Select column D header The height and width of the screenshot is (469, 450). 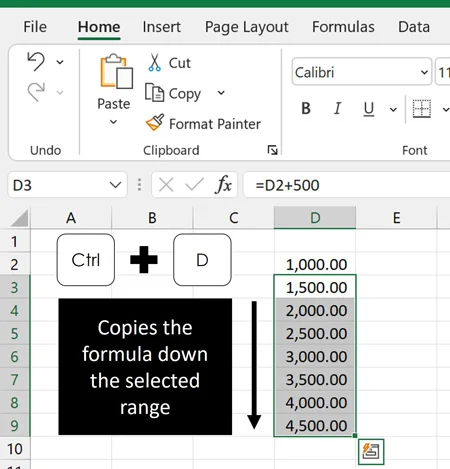point(315,218)
